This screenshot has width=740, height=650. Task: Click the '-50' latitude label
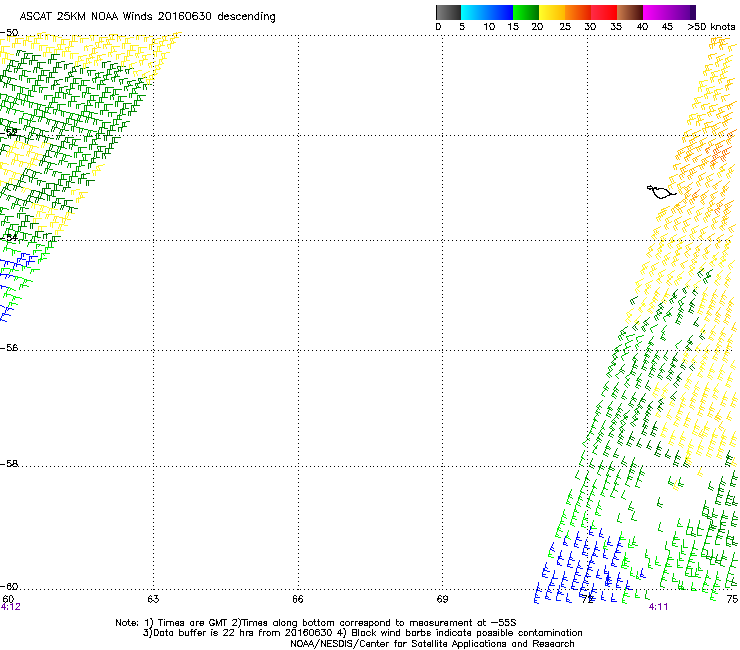(9, 33)
